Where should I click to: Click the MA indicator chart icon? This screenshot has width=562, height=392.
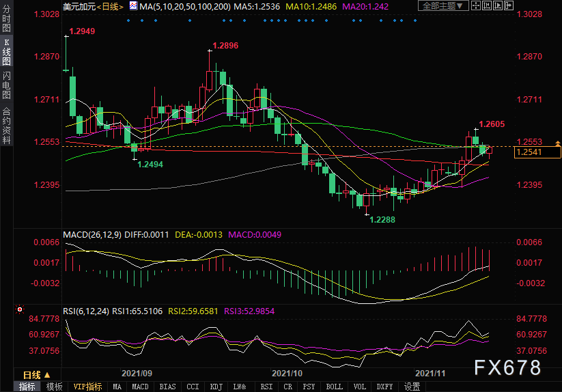click(x=132, y=7)
